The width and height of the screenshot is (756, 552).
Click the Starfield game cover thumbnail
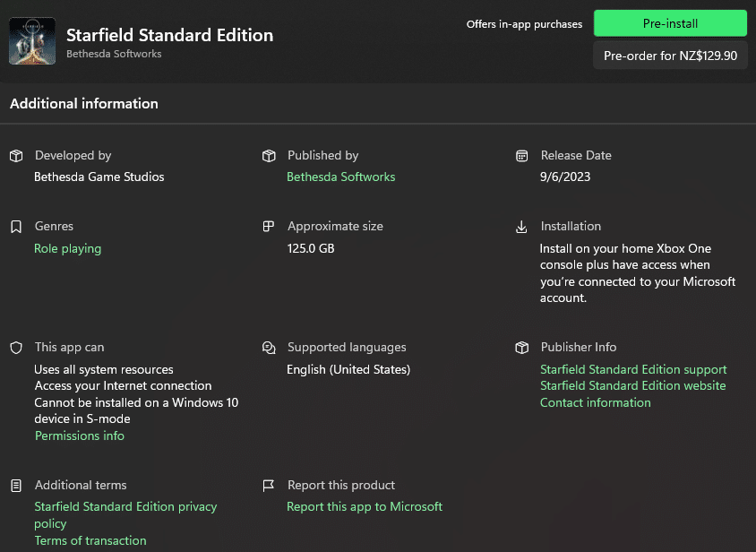point(32,41)
